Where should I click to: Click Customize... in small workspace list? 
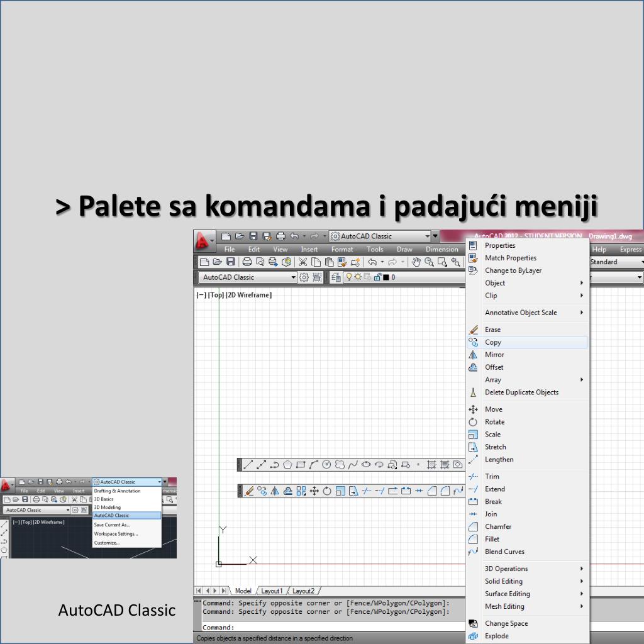[127, 543]
